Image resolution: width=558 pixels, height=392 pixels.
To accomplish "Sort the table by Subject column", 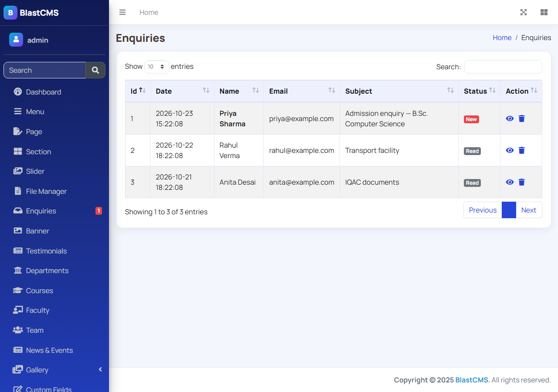I will tap(399, 91).
